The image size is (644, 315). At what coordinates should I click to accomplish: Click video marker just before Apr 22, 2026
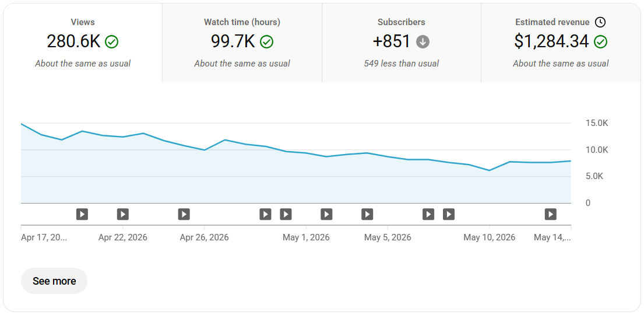click(x=123, y=214)
